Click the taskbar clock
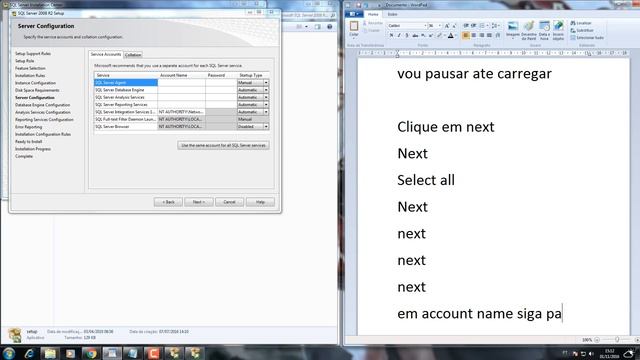 pos(609,353)
